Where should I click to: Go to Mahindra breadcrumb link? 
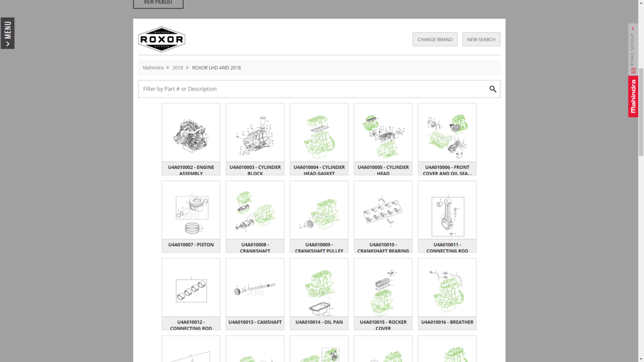click(x=153, y=68)
